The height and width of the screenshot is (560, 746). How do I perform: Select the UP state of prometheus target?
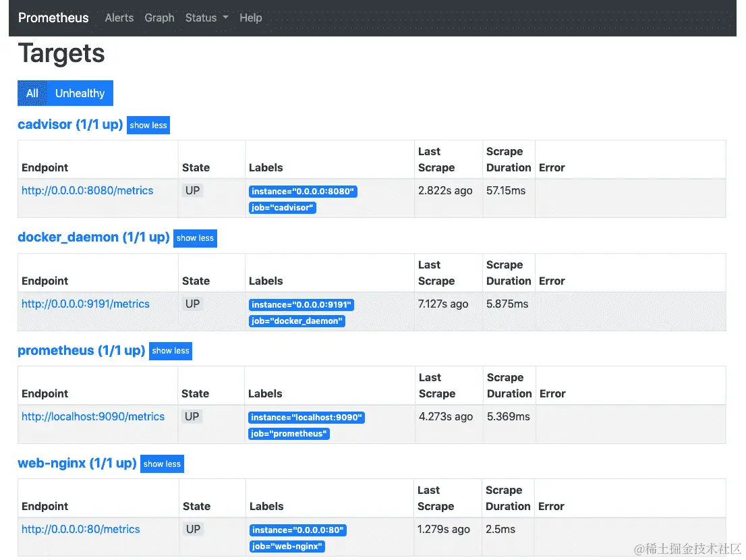[192, 416]
